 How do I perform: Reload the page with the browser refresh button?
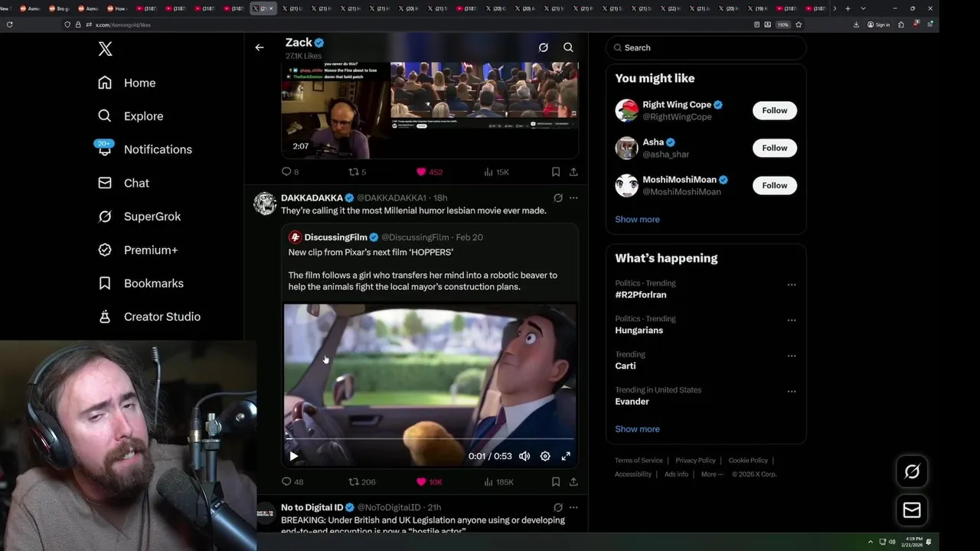click(x=9, y=24)
